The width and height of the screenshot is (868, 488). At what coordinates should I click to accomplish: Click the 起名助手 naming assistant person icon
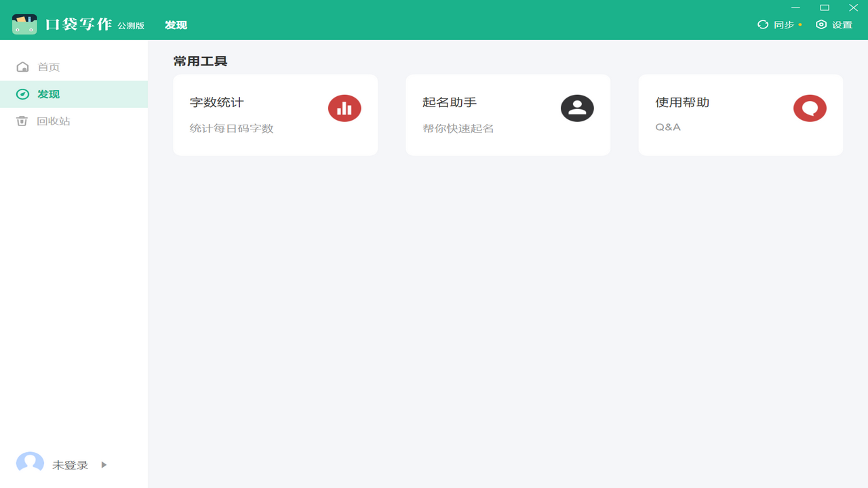pyautogui.click(x=576, y=108)
